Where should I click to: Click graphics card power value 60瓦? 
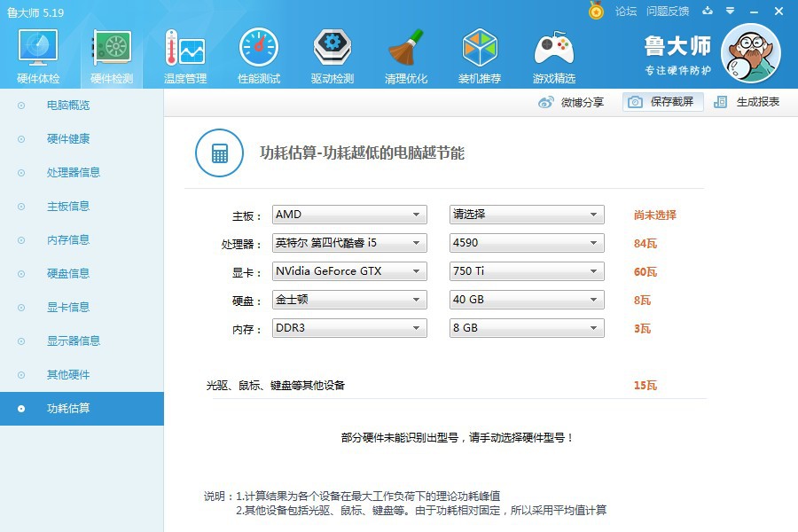645,272
